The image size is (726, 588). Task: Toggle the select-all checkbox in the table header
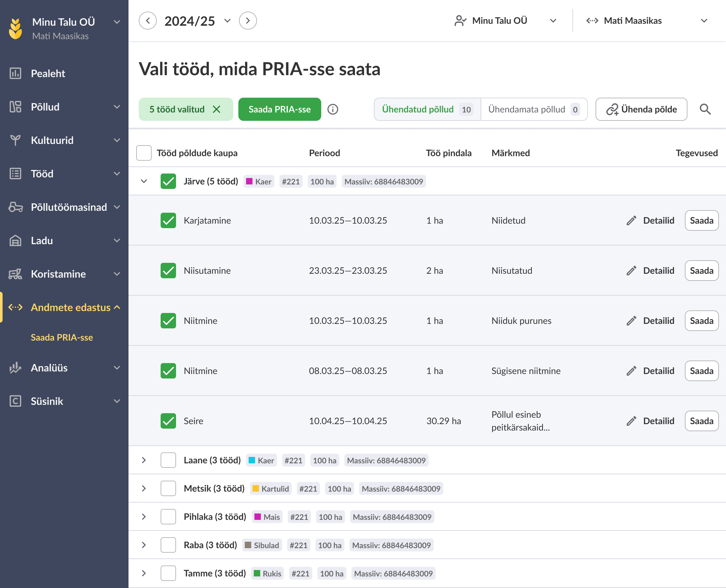[x=144, y=153]
